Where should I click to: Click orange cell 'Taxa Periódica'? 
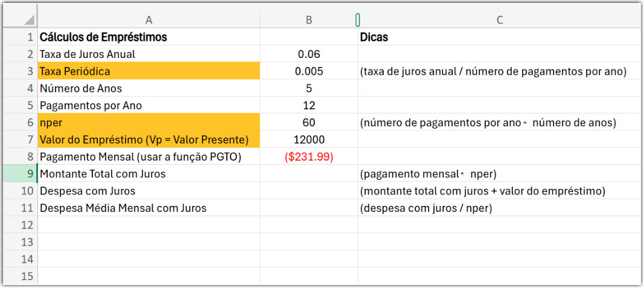(148, 71)
